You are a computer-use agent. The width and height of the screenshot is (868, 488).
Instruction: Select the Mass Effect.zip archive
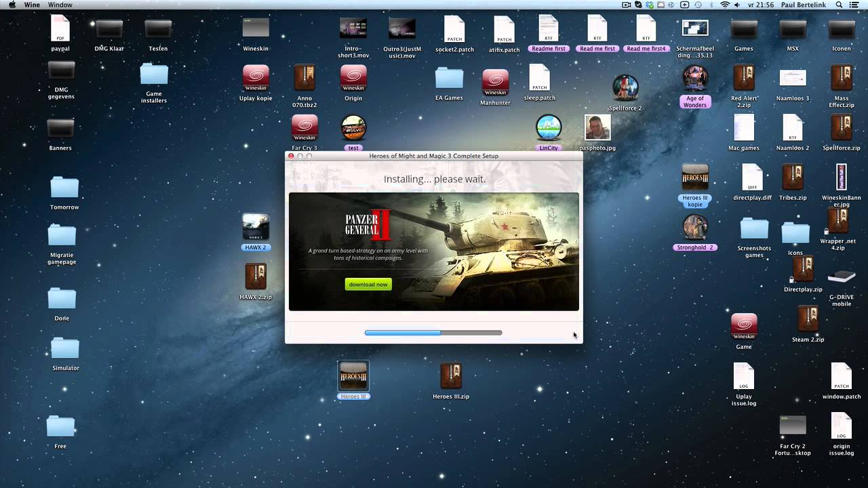[x=842, y=78]
